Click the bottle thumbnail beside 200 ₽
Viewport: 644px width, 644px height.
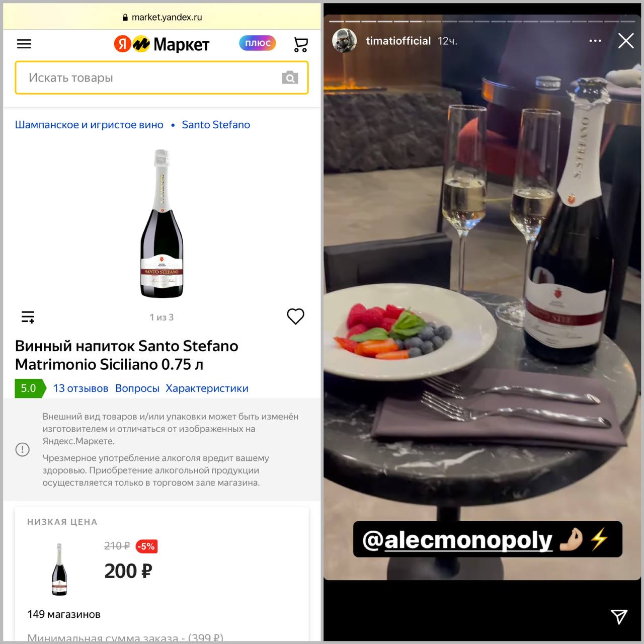59,570
